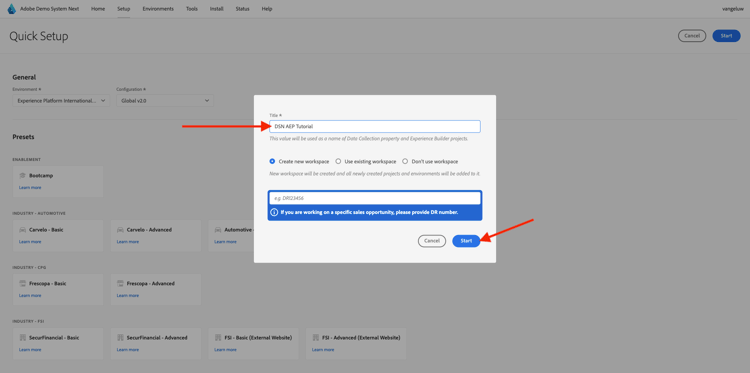Viewport: 750px width, 373px height.
Task: Open Learn more under Carvelo - Advanced
Action: click(128, 241)
